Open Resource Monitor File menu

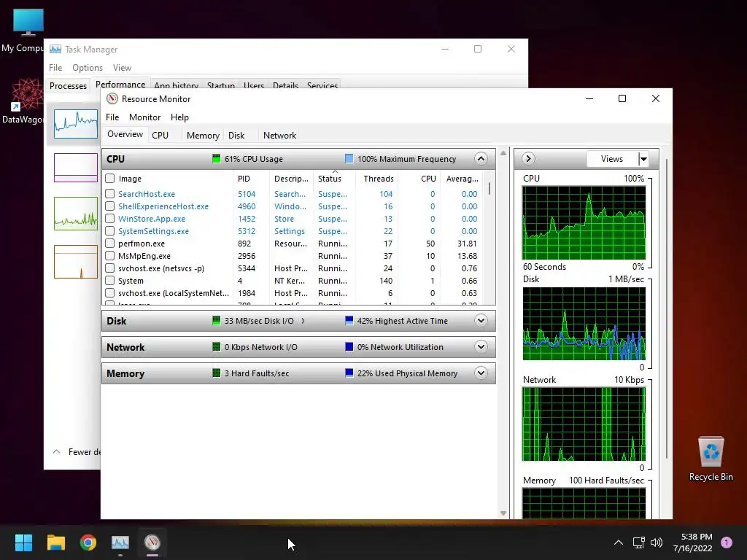click(112, 117)
